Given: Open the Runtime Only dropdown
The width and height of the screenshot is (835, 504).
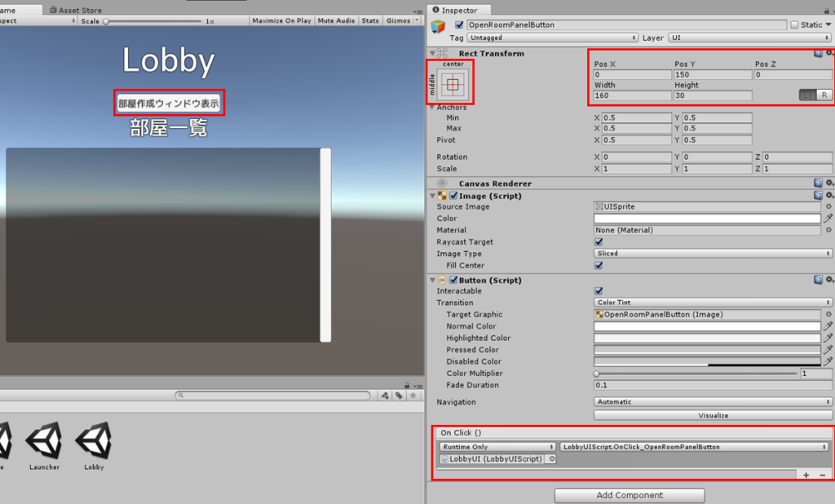Looking at the screenshot, I should tap(496, 447).
